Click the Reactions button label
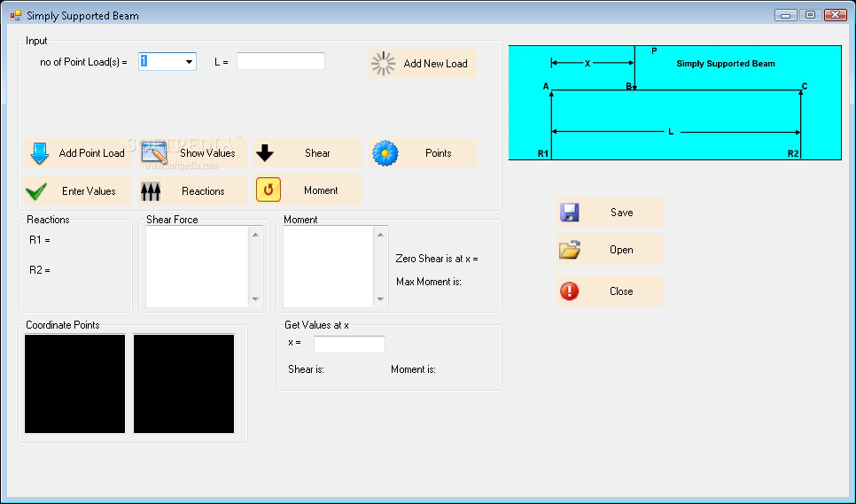The height and width of the screenshot is (504, 856). tap(203, 191)
